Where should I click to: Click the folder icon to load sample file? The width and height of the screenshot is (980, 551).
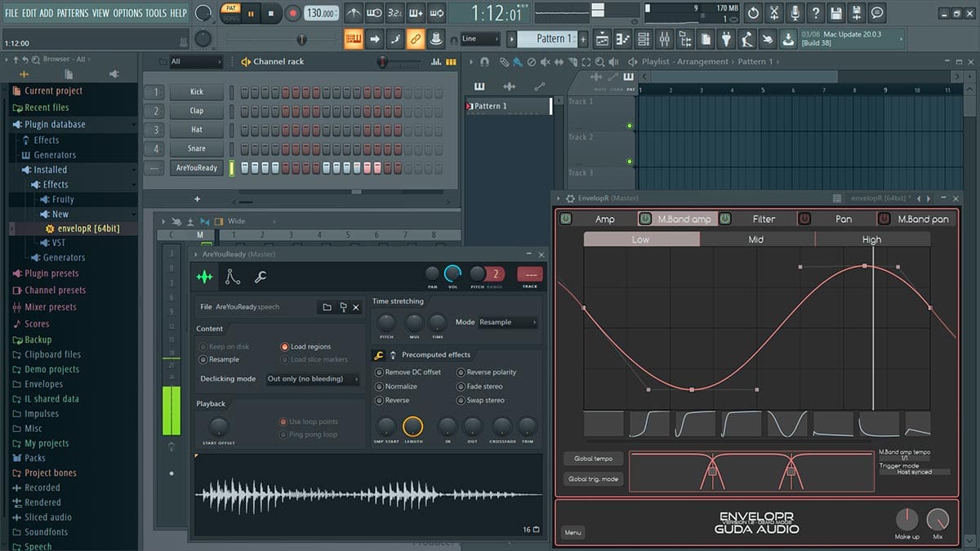327,307
